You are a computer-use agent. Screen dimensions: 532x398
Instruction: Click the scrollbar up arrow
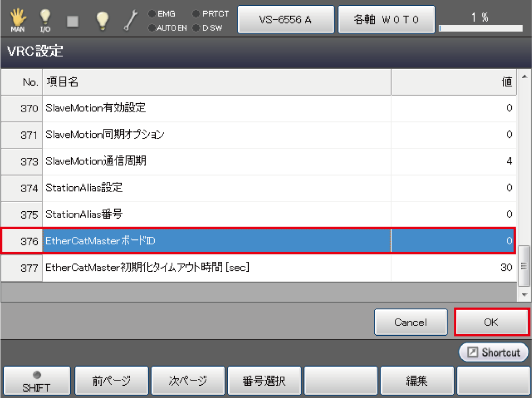click(525, 78)
